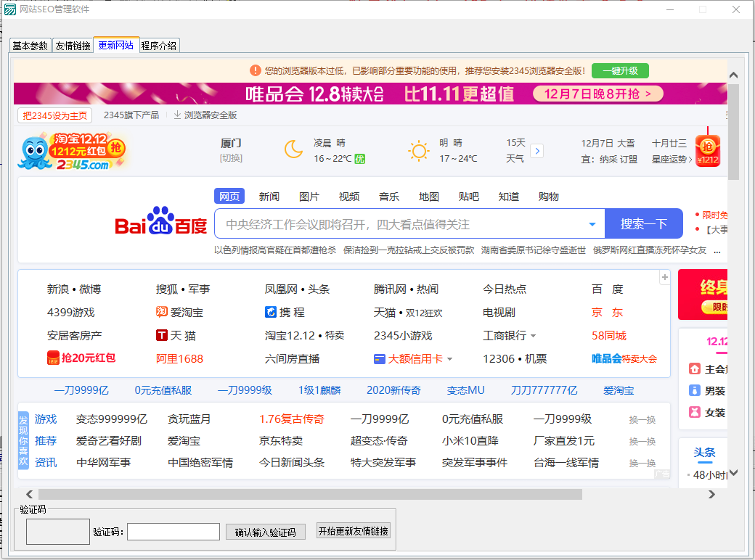Open the 头条 section tab in sidebar
The width and height of the screenshot is (755, 560).
[x=704, y=452]
